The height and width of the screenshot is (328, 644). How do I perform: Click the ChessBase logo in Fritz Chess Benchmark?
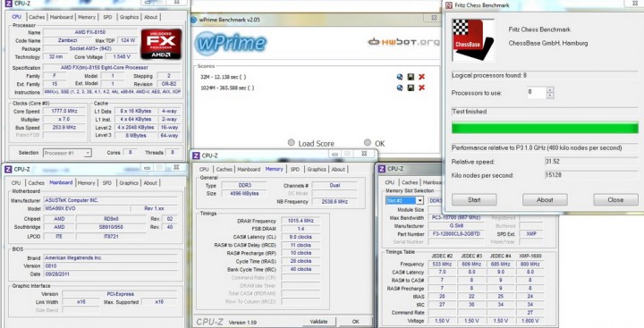(473, 40)
